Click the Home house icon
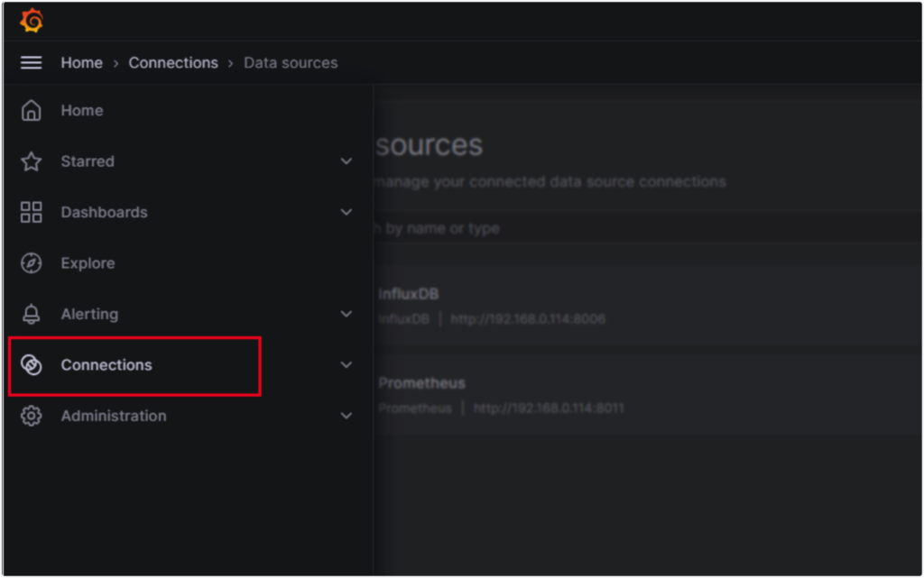 [x=32, y=111]
